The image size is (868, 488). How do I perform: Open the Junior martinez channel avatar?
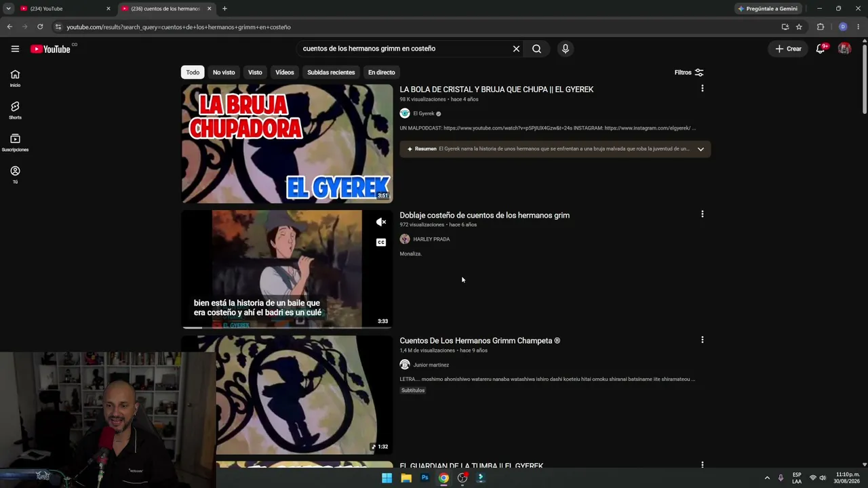click(x=405, y=365)
